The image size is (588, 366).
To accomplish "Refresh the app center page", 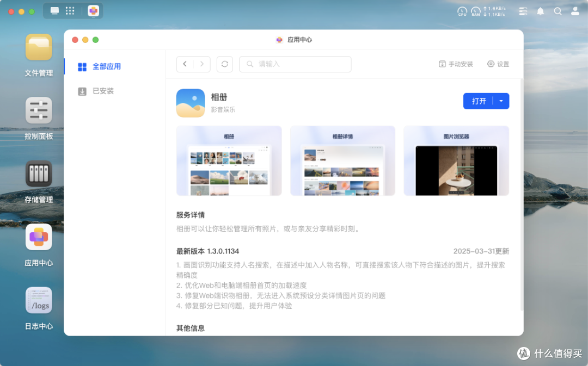I will point(225,64).
